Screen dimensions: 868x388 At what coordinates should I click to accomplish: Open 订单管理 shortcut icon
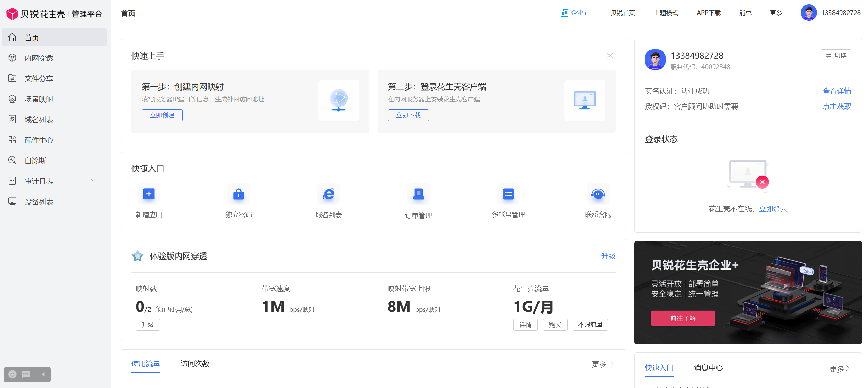click(x=419, y=194)
